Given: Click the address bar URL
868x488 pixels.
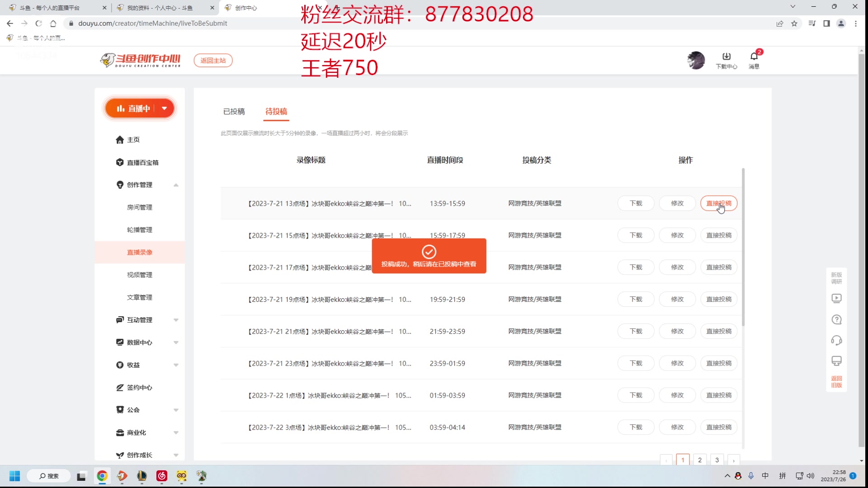Looking at the screenshot, I should coord(152,23).
